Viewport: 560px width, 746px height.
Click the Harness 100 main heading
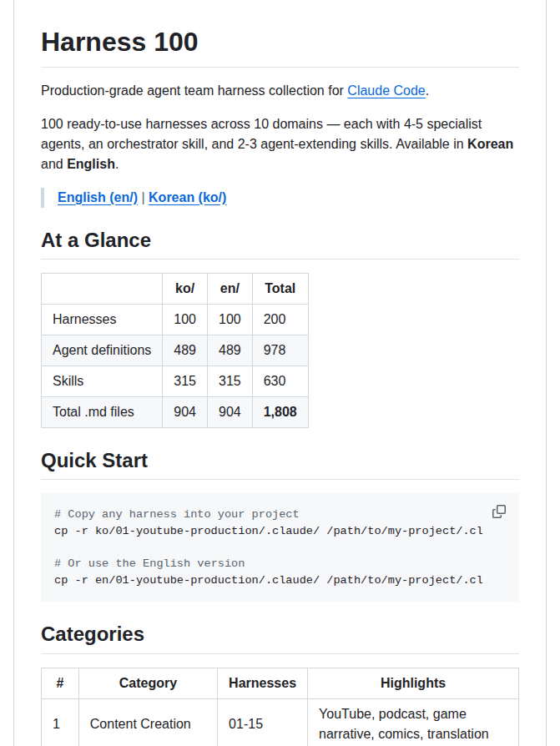pyautogui.click(x=119, y=42)
